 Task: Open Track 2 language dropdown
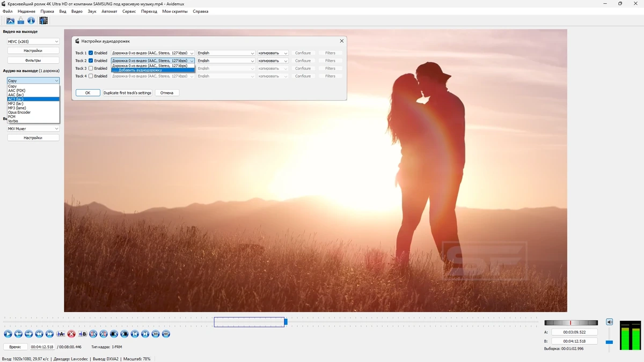(x=226, y=61)
